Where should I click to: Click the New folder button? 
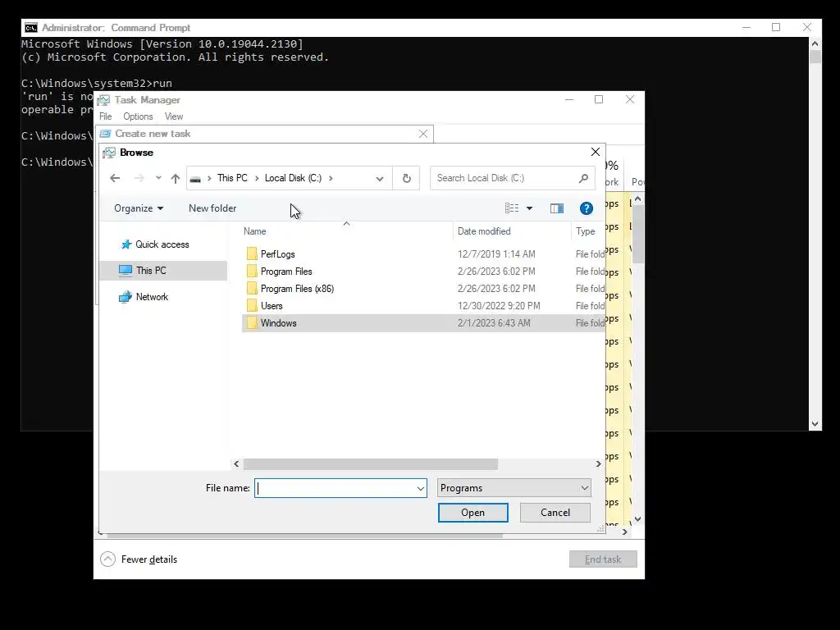click(x=212, y=208)
